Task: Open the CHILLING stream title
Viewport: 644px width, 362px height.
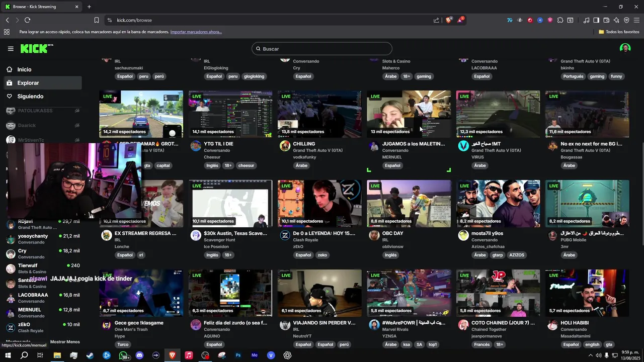Action: pyautogui.click(x=304, y=144)
